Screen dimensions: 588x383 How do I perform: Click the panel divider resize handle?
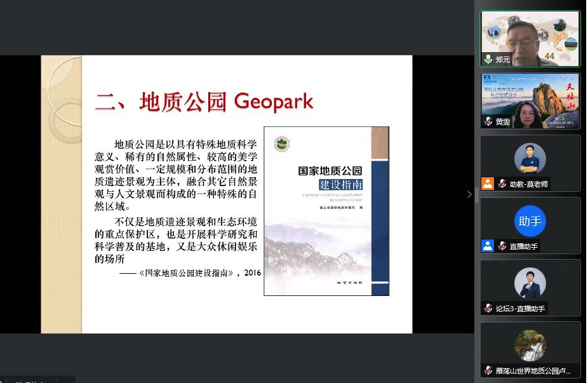click(476, 194)
